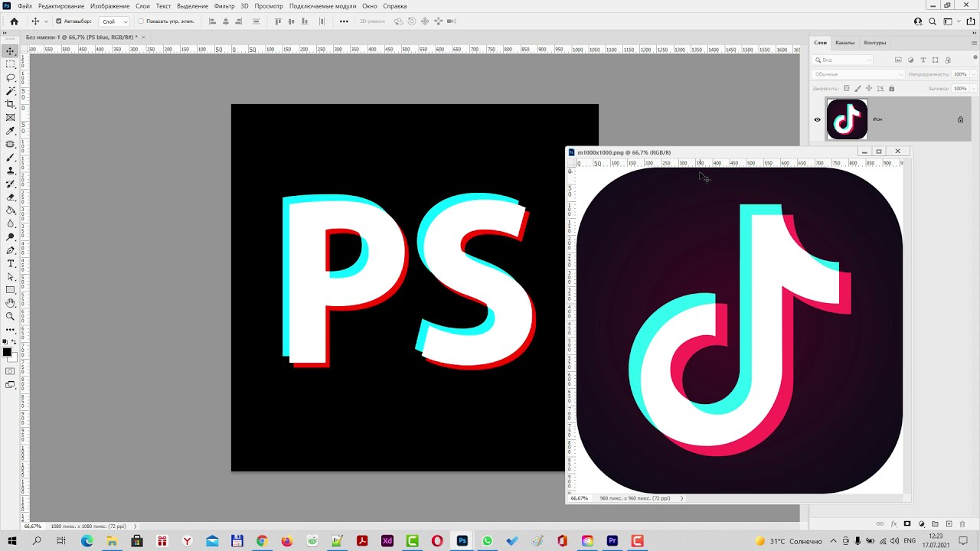980x551 pixels.
Task: Toggle Quick Mask mode
Action: 10,371
